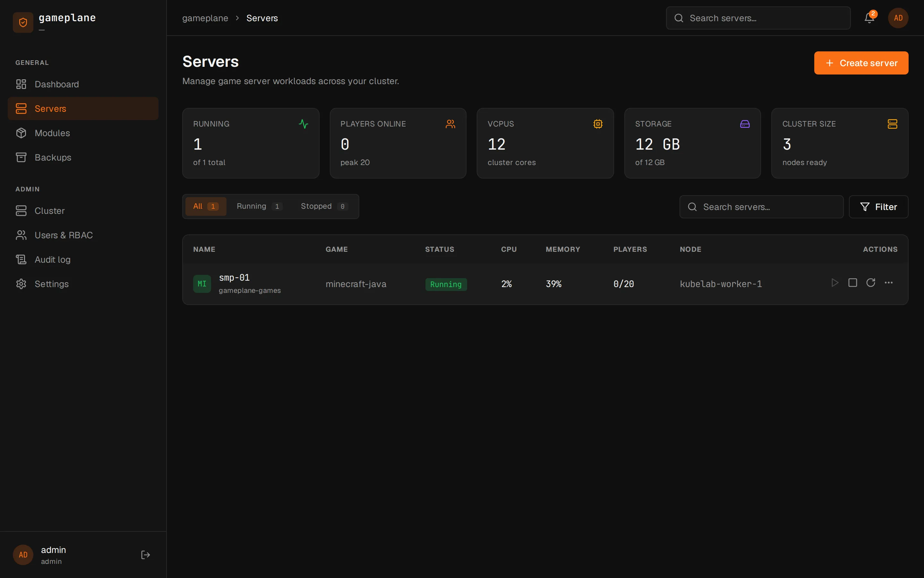
Task: Click the Create server button
Action: pos(861,63)
